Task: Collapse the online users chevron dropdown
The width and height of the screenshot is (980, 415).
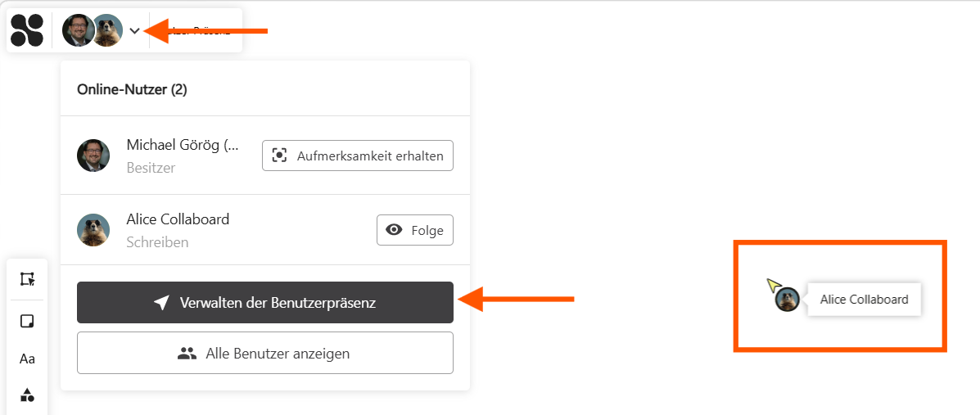Action: pyautogui.click(x=135, y=31)
